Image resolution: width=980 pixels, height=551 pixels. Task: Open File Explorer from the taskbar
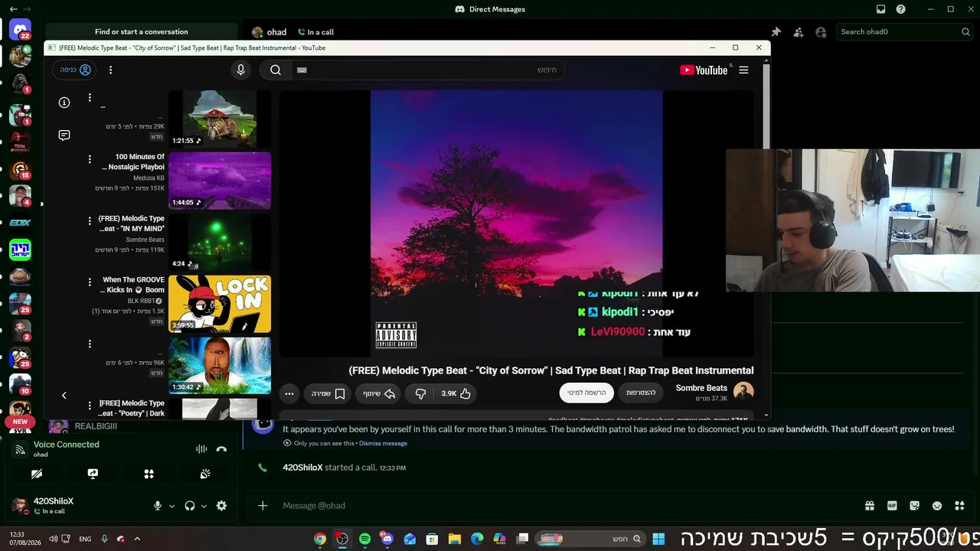tap(455, 539)
